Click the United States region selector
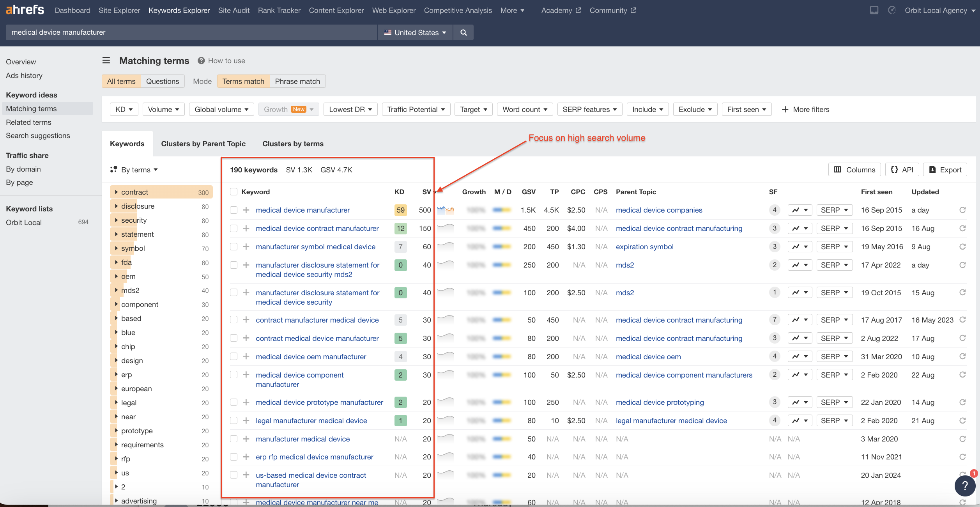980x507 pixels. click(x=416, y=31)
